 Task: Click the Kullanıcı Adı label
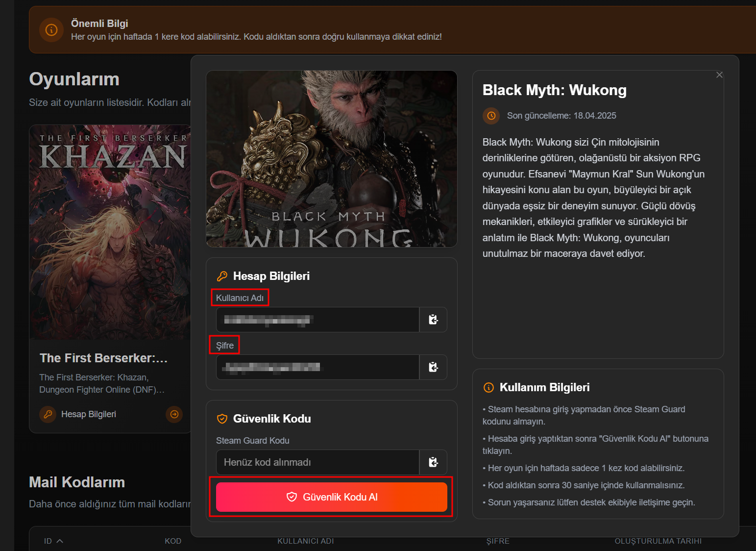pos(240,298)
